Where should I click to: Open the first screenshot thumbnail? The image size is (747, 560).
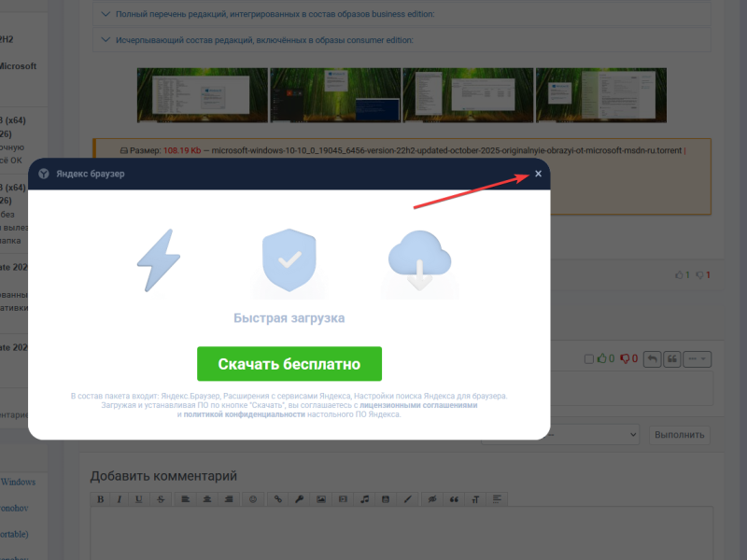tap(203, 94)
